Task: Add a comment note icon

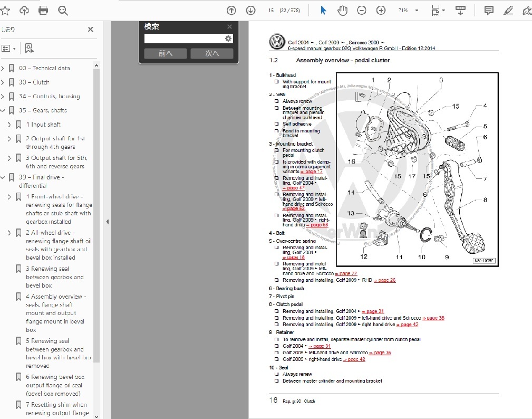Action: coord(489,11)
